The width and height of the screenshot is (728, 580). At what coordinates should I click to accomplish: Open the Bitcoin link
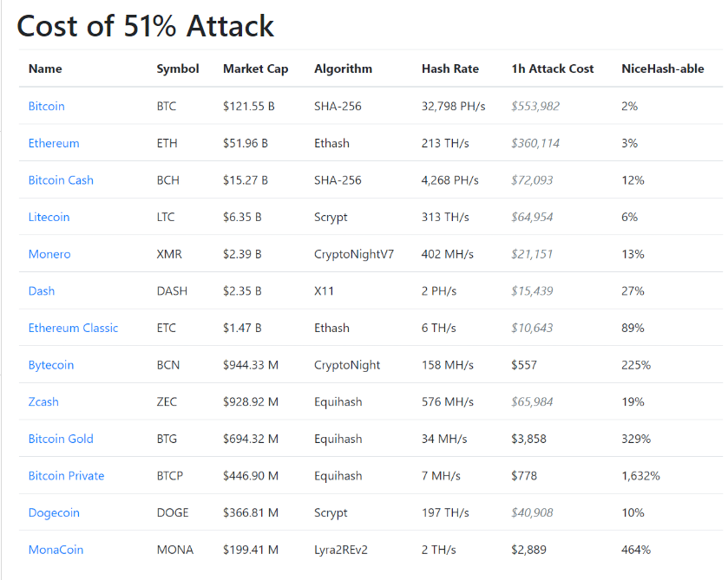47,107
